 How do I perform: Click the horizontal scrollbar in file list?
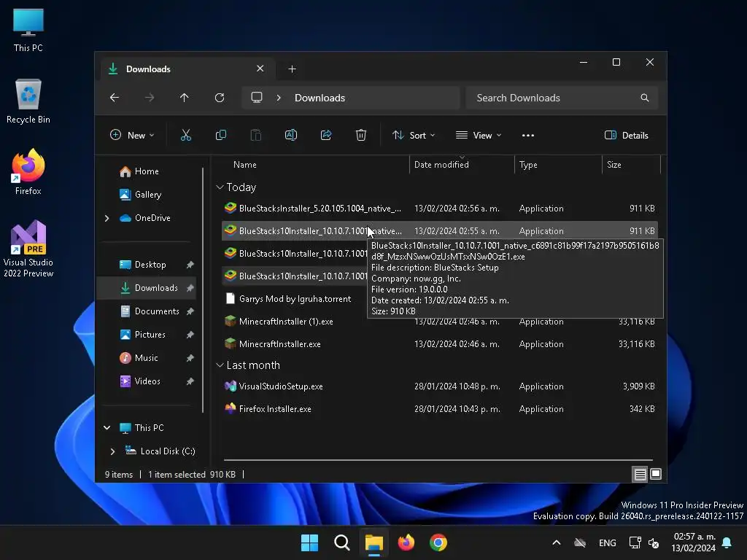(x=438, y=460)
